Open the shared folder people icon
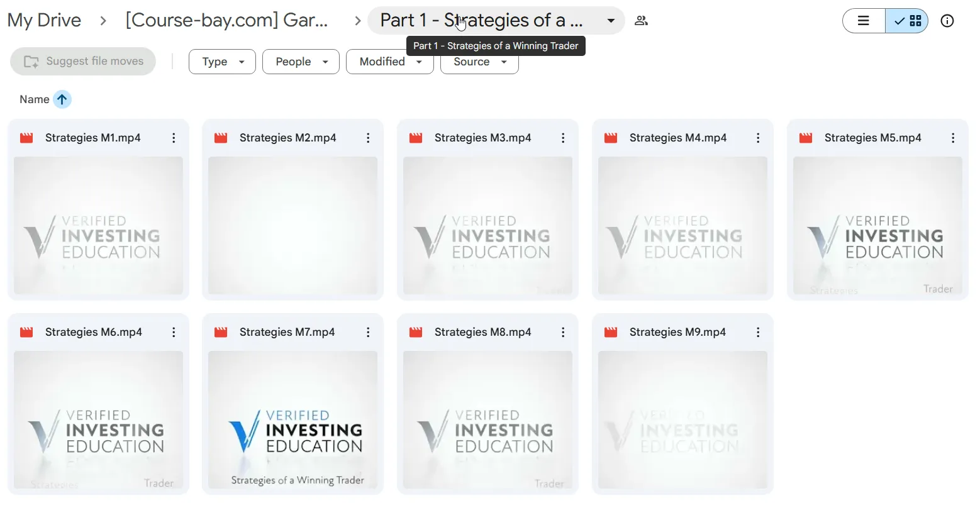Screen dimensions: 980x515 coord(641,21)
